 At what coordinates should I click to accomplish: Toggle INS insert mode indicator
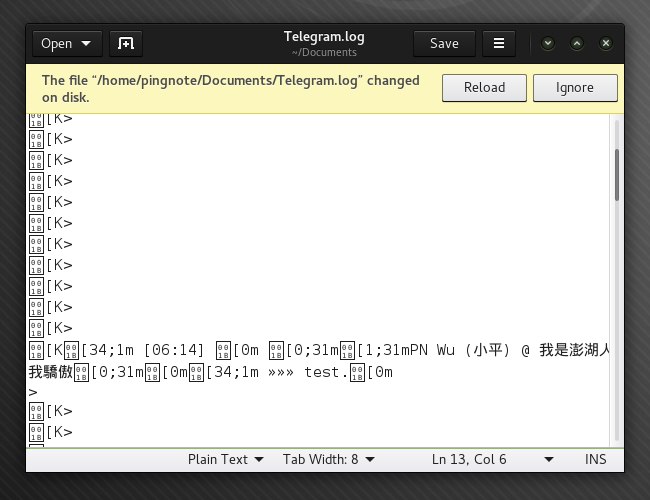coord(595,459)
